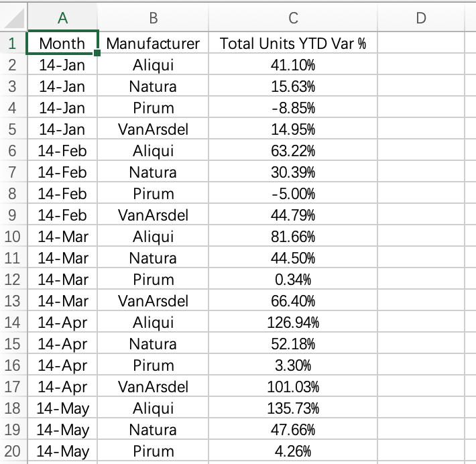Image resolution: width=476 pixels, height=464 pixels.
Task: Select the cell containing 41.10%
Action: 293,64
